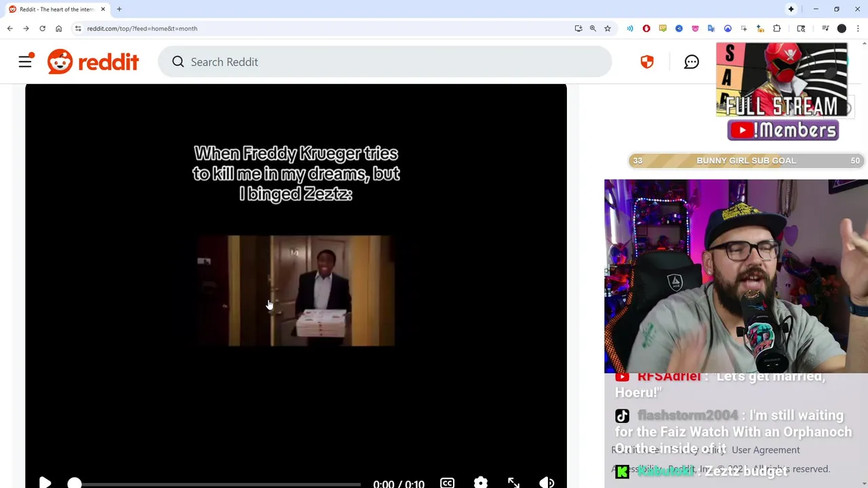Click the !Members YouTube banner

(783, 130)
